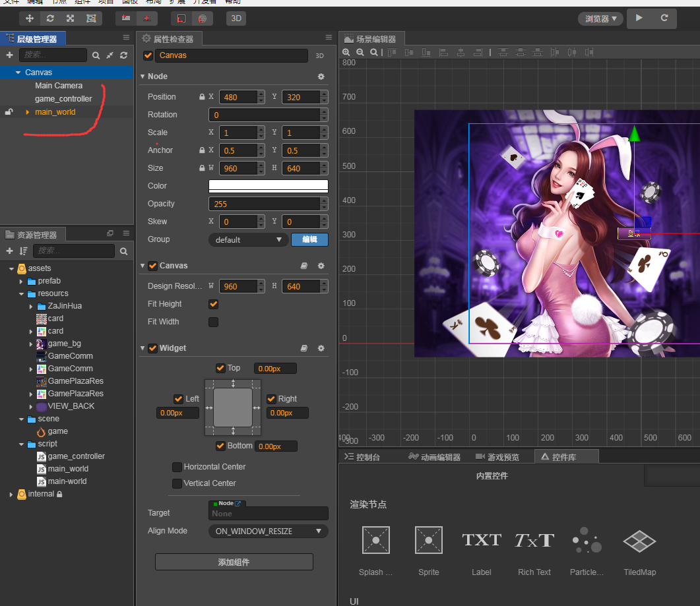Screen dimensions: 700x606
Task: Switch to the 控制台 console tab
Action: coord(362,457)
